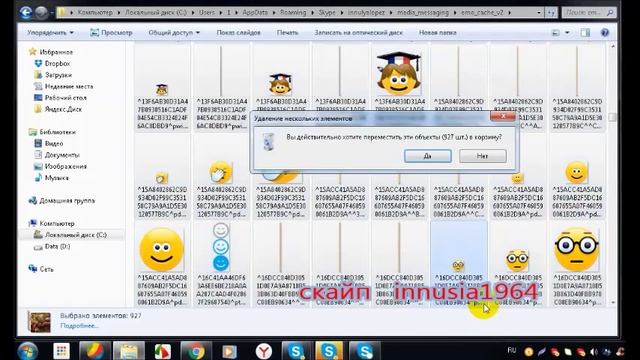
Task: Click the scroll up arrow of file list
Action: (613, 47)
